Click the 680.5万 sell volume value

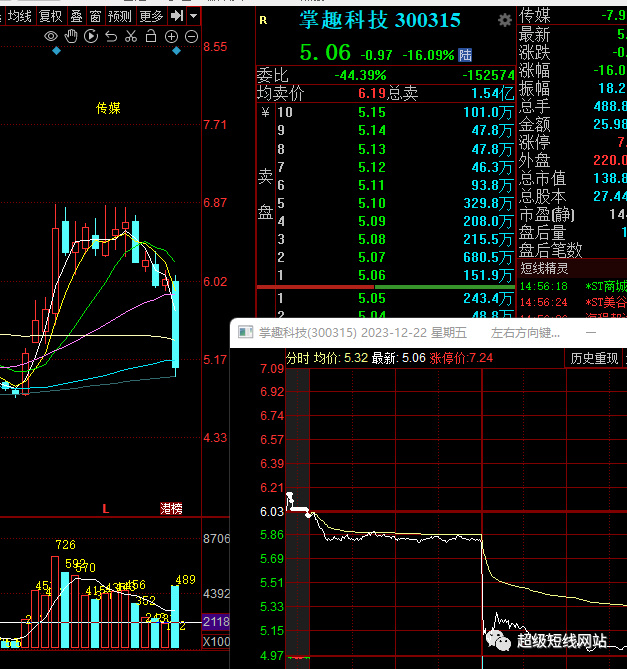click(x=488, y=257)
